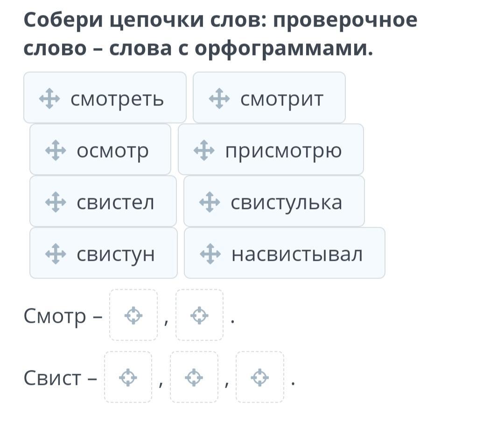Click first empty slot after Смотр
Screen dimensions: 504x432
click(x=133, y=315)
